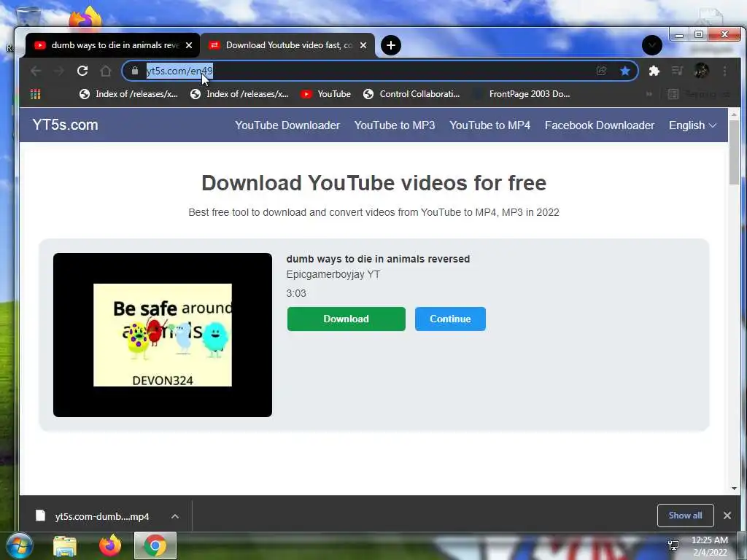Open the downloaded yt5s.com-dumb....mp4 file

tap(102, 516)
